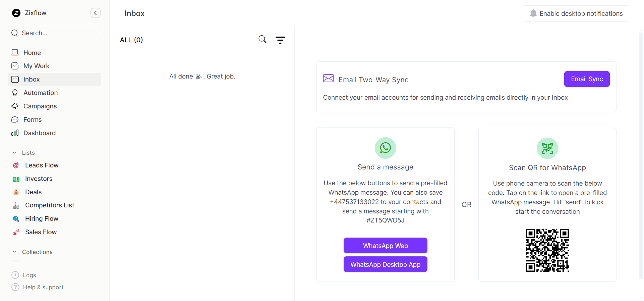Open the inbox filter icon
644x301 pixels.
tap(280, 40)
